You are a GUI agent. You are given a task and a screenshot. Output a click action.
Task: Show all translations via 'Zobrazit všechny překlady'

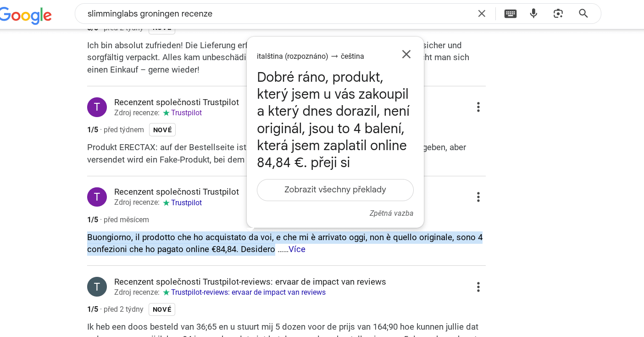(335, 190)
